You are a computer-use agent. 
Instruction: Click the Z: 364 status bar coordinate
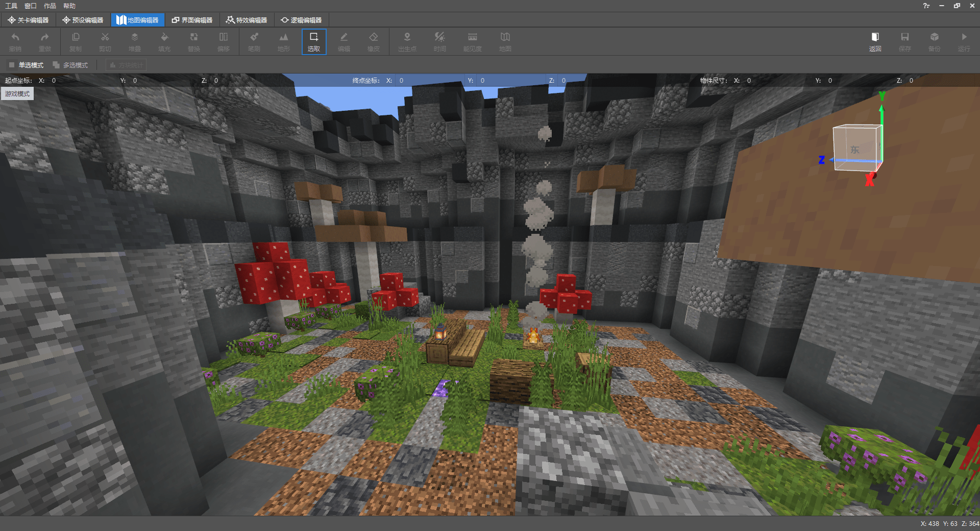pyautogui.click(x=970, y=524)
